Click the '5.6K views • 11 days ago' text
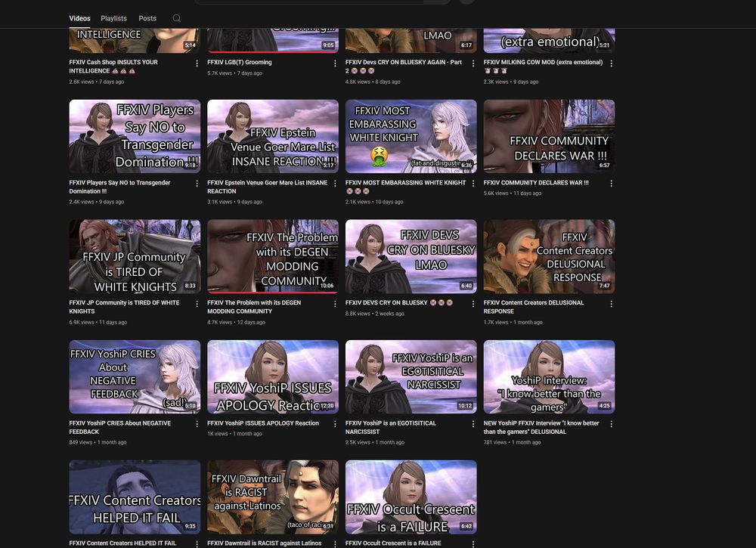Screen dimensions: 756x548 (x=513, y=194)
